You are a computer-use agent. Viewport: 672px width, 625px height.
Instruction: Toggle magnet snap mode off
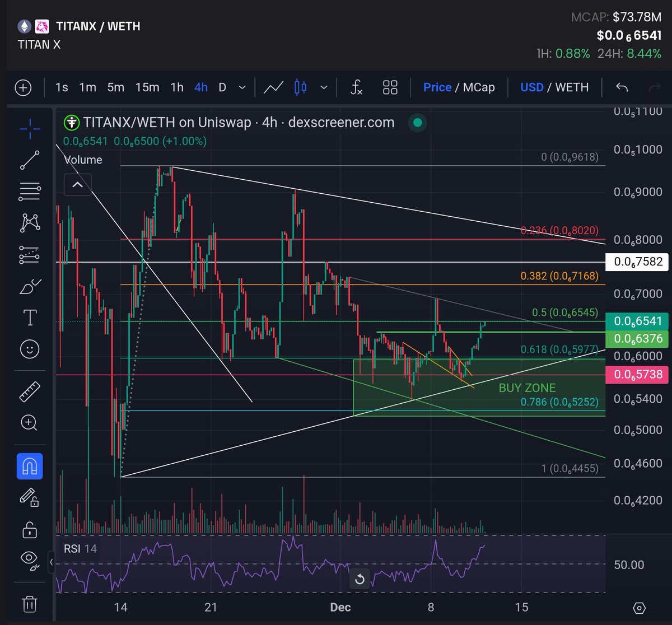pos(29,465)
